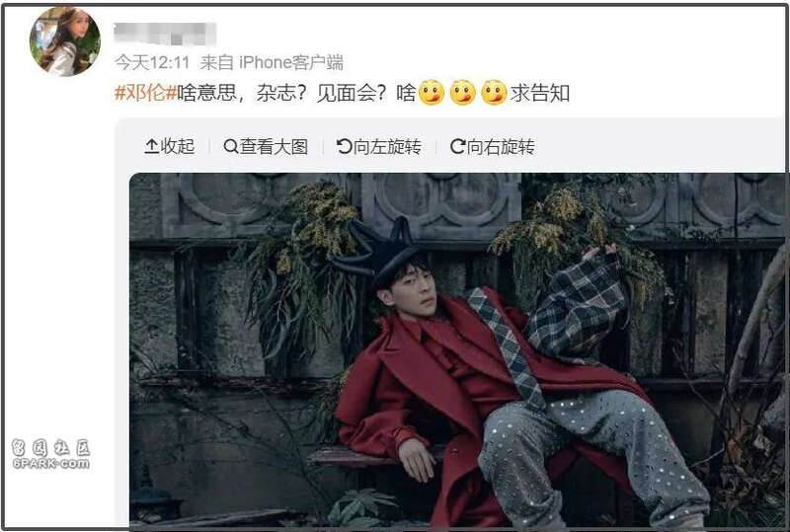Click the upward arrow icon beside 收起
This screenshot has width=790, height=532.
coord(151,147)
